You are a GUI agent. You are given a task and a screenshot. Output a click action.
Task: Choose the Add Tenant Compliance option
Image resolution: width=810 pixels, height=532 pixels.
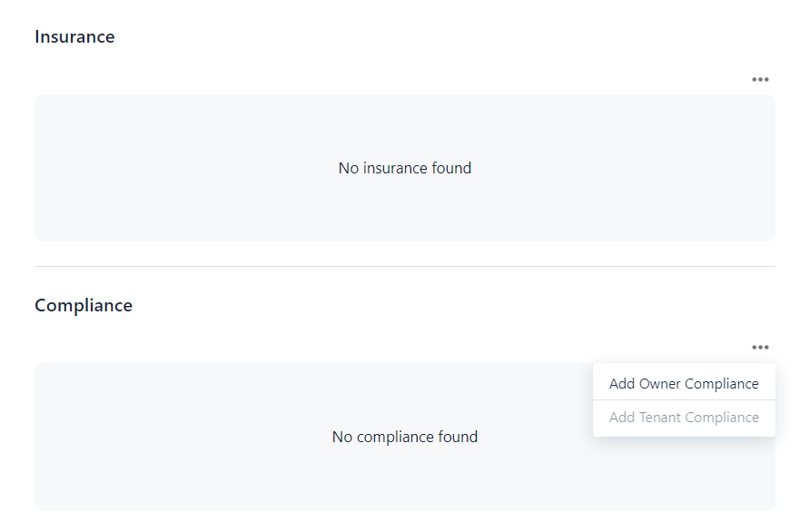pos(684,418)
